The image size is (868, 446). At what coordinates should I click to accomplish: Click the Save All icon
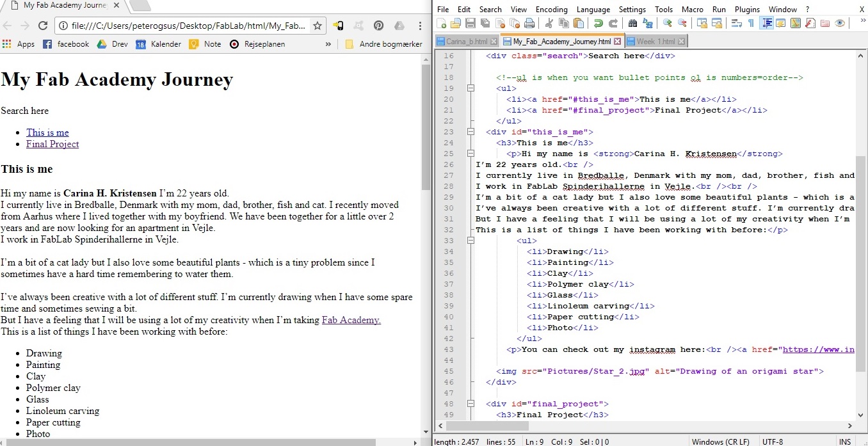[485, 24]
